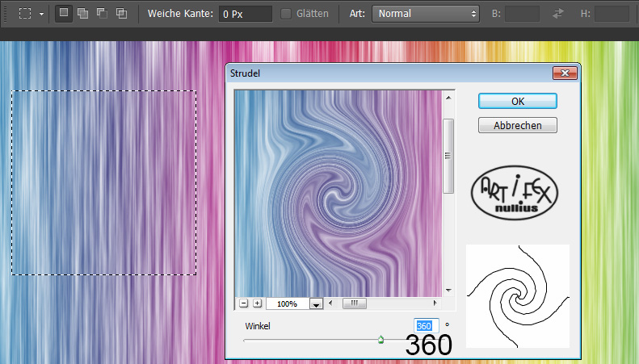Viewport: 639px width, 364px height.
Task: Click the vertical scrollbar thumb in preview
Action: (x=448, y=156)
